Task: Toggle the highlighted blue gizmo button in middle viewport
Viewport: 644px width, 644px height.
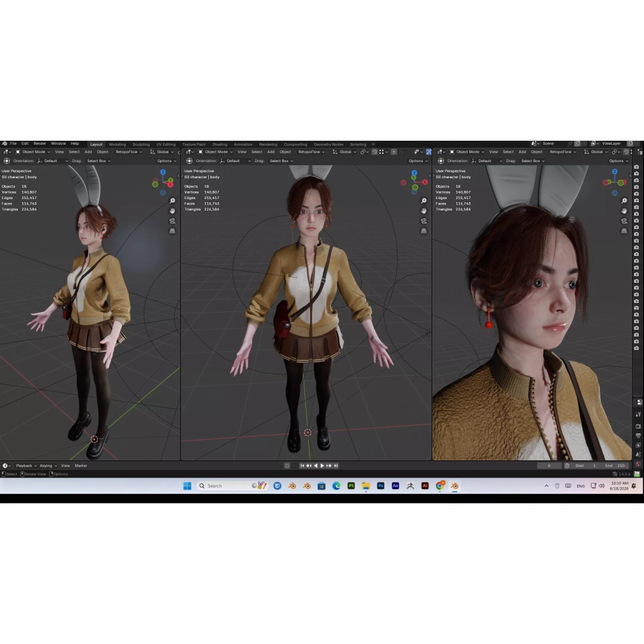Action: tap(429, 152)
